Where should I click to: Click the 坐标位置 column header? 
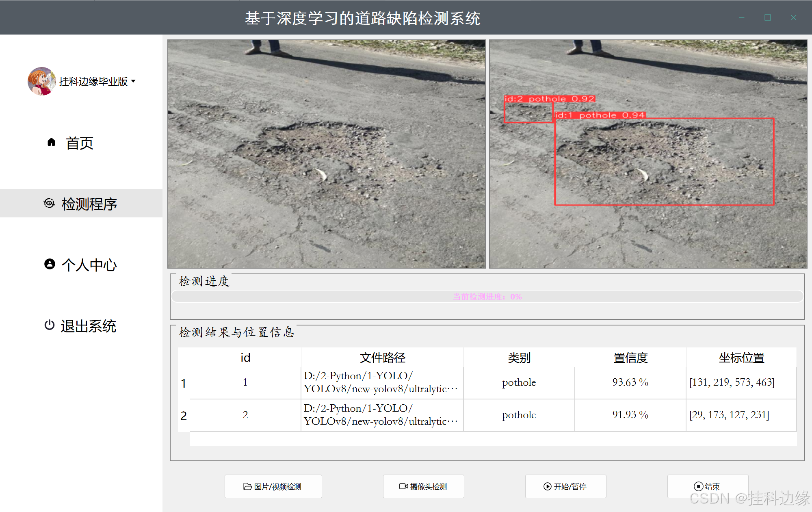741,358
